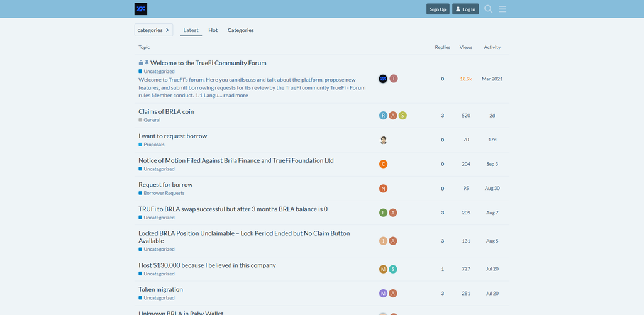Click the Mar 2021 activity date

coord(492,79)
